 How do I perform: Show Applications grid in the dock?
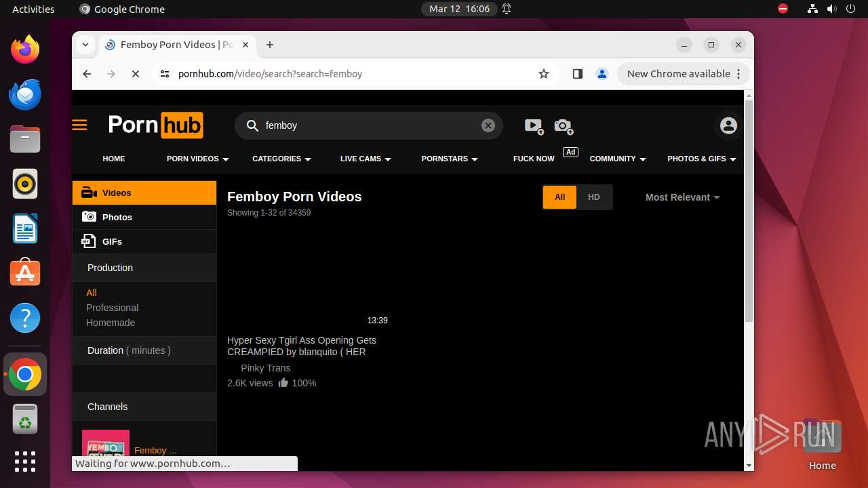pyautogui.click(x=25, y=462)
